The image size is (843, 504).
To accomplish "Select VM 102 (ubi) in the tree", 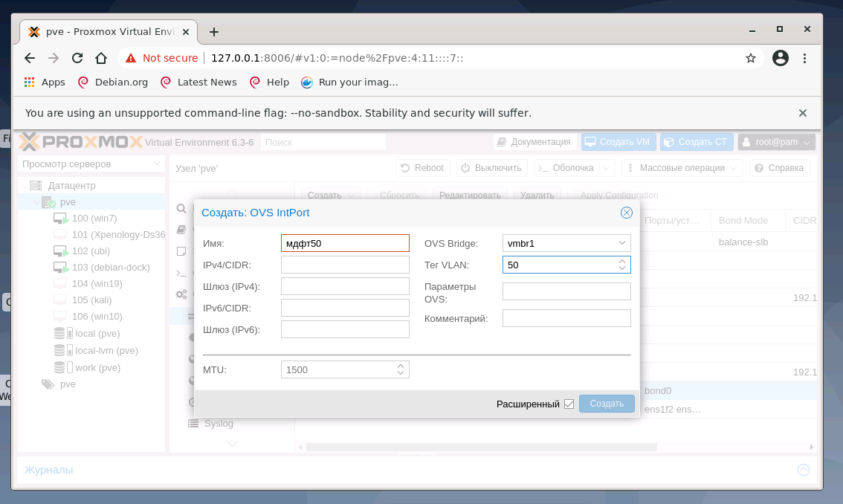I will pyautogui.click(x=91, y=251).
